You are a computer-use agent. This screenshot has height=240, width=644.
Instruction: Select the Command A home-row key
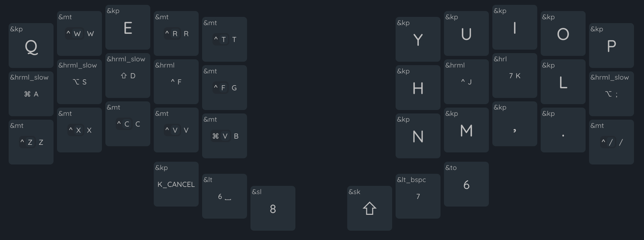point(31,94)
